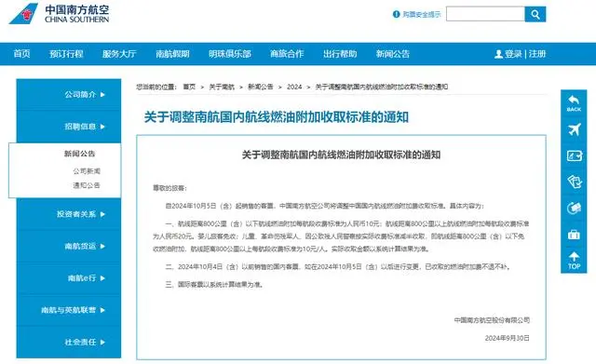Click the search magnifier button
The height and width of the screenshot is (364, 596).
[x=535, y=15]
